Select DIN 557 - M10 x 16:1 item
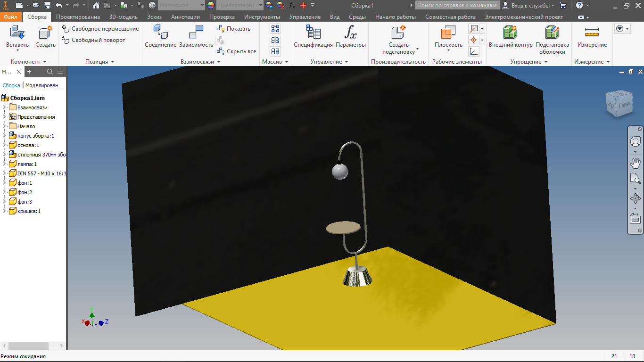Image resolution: width=644 pixels, height=362 pixels. (38, 173)
